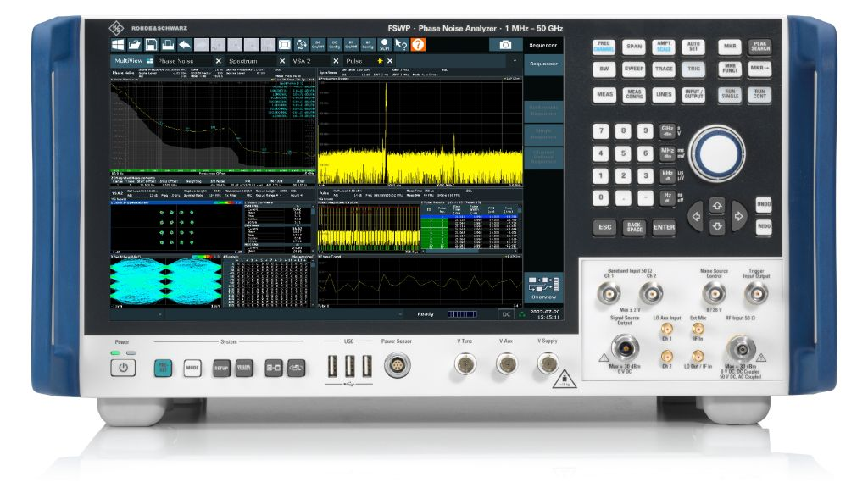Screen dimensions: 868x488
Task: Click the Windows logo icon on the toolbar
Action: point(117,44)
